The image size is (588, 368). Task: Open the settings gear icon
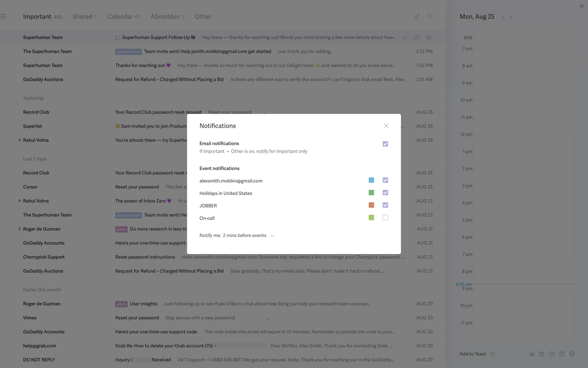(x=572, y=354)
